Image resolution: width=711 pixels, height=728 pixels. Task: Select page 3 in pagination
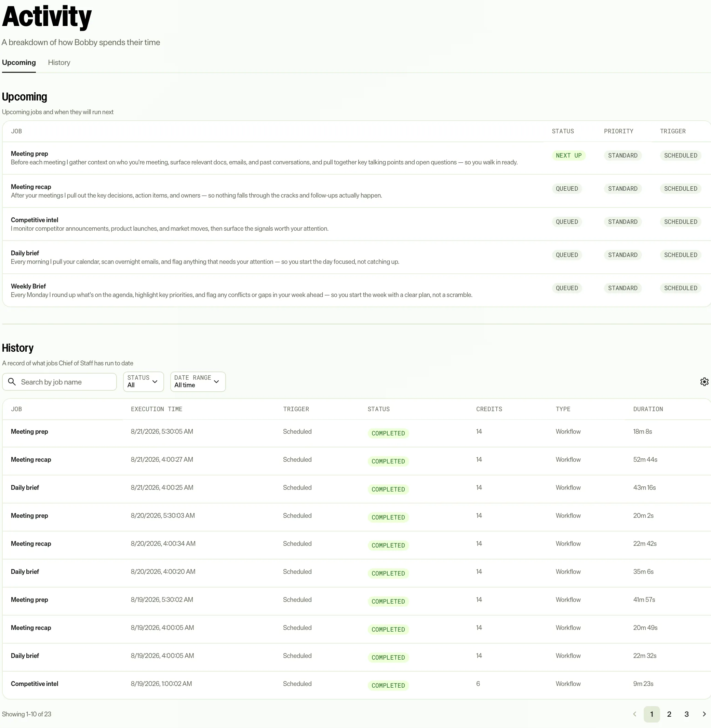(686, 714)
